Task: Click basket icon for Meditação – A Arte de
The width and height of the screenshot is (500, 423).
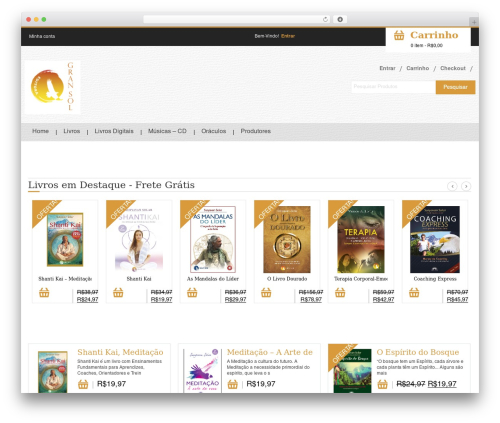Action: (x=233, y=384)
